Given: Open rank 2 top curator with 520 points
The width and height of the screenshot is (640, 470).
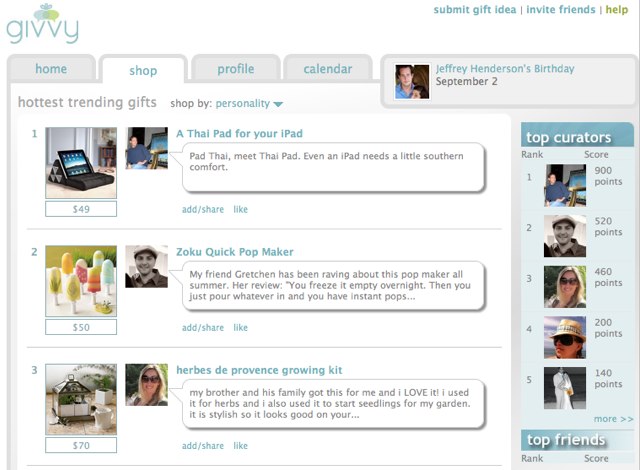Looking at the screenshot, I should pos(565,236).
